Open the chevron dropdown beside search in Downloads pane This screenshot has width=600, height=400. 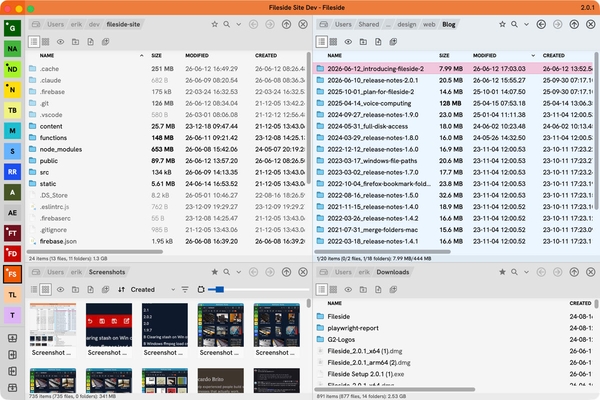[x=527, y=272]
